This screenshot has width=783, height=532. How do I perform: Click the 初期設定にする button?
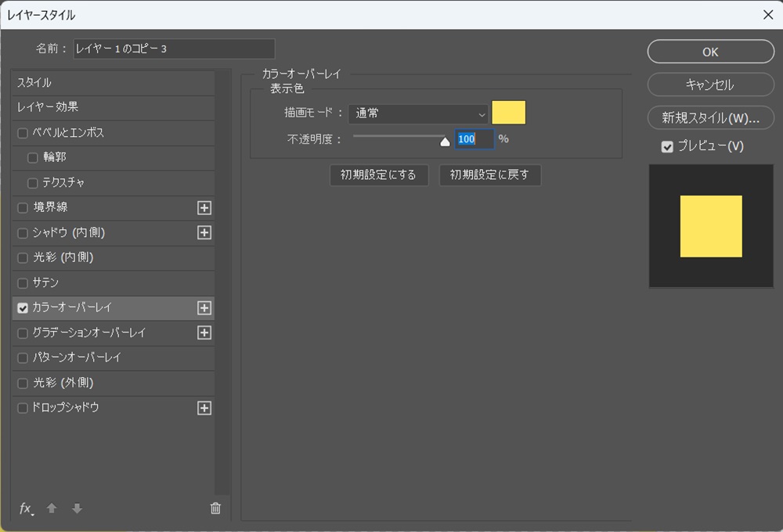coord(379,175)
